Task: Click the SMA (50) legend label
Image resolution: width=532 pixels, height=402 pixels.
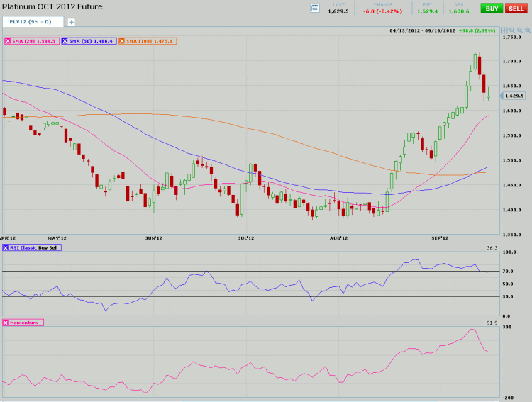Action: click(x=91, y=41)
